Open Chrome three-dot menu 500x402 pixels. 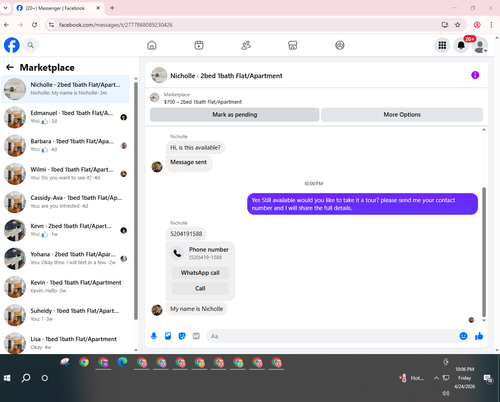491,25
